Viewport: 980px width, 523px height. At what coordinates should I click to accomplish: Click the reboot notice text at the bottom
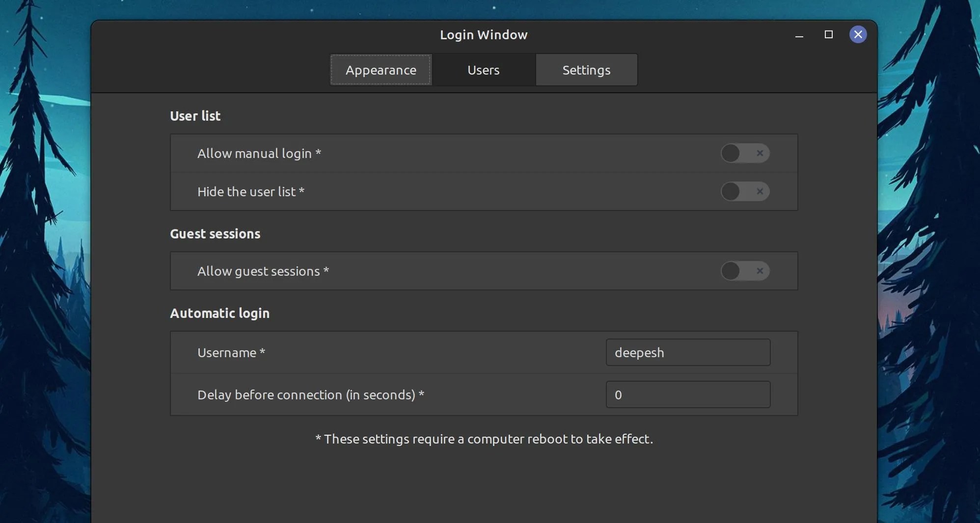pos(484,439)
